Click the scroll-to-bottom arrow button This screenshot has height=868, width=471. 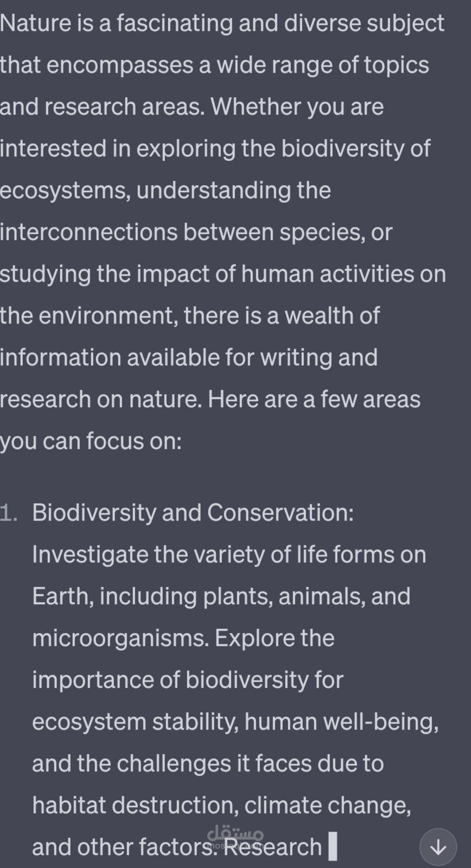click(x=438, y=847)
